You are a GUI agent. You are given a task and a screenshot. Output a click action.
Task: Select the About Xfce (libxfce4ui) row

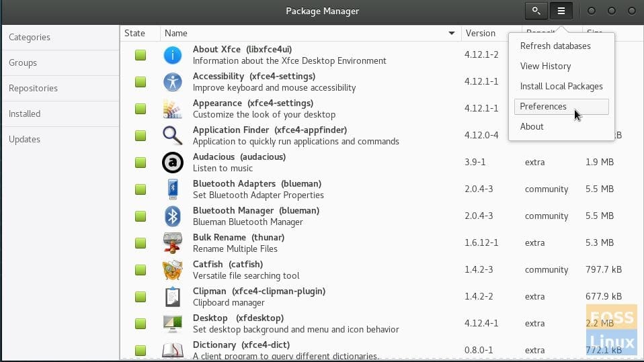[382, 55]
